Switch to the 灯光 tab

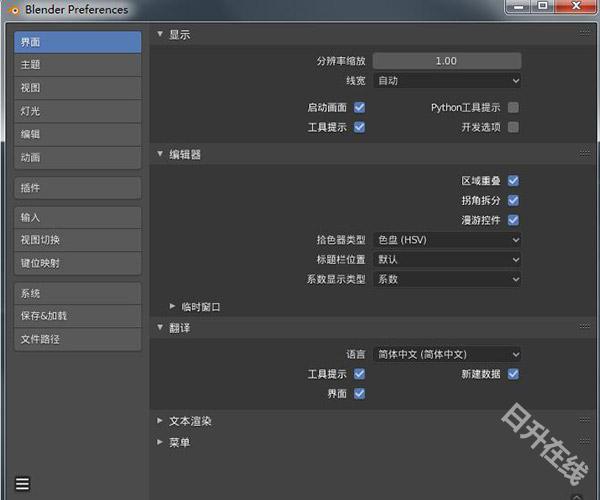[78, 111]
